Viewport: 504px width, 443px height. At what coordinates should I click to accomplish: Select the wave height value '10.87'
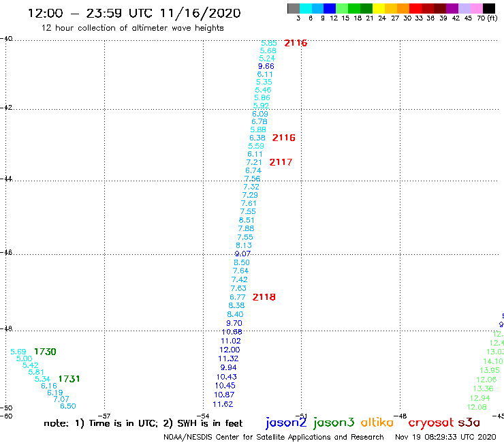[x=224, y=395]
